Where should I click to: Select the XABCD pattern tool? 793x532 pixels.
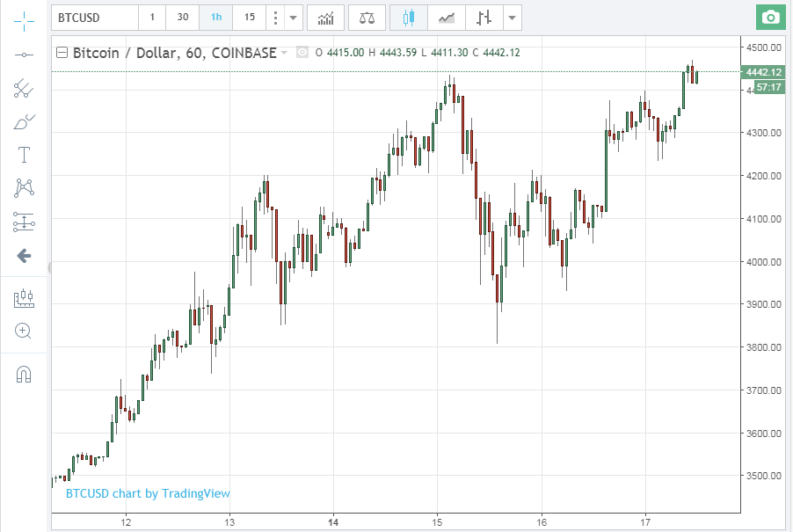[x=24, y=188]
